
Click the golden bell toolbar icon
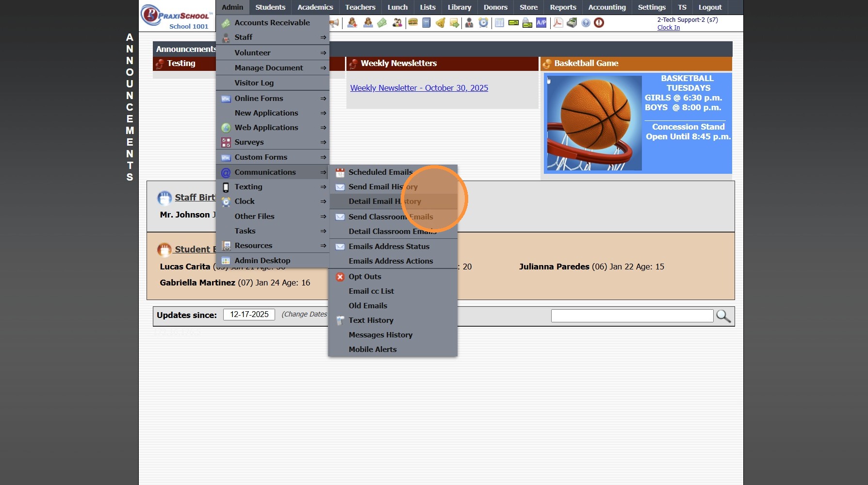coord(441,23)
